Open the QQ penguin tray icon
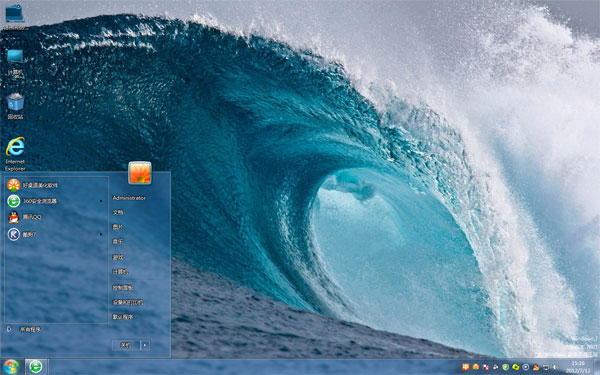This screenshot has height=375, width=600. click(536, 367)
